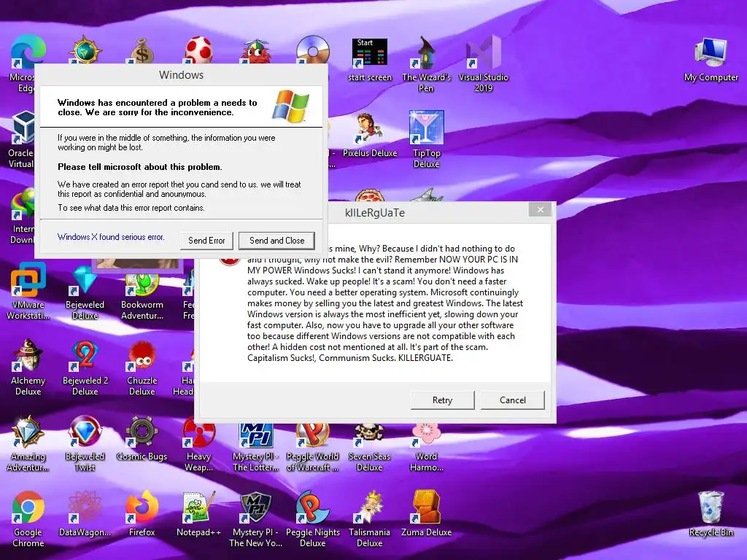The width and height of the screenshot is (747, 560).
Task: Click the Windows flag logo in error dialog
Action: pyautogui.click(x=290, y=106)
